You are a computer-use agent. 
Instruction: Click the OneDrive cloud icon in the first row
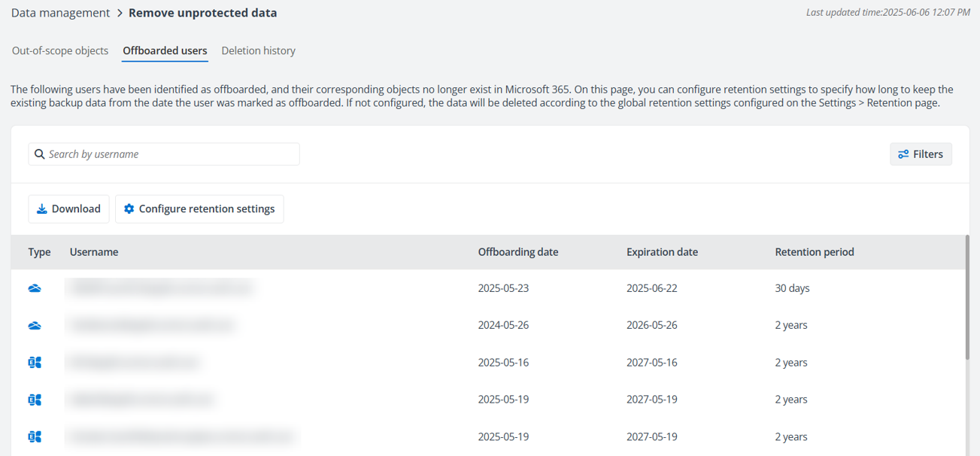[34, 287]
